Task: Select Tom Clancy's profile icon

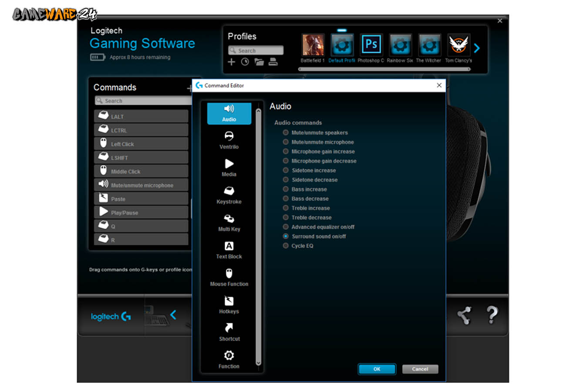Action: (x=458, y=45)
